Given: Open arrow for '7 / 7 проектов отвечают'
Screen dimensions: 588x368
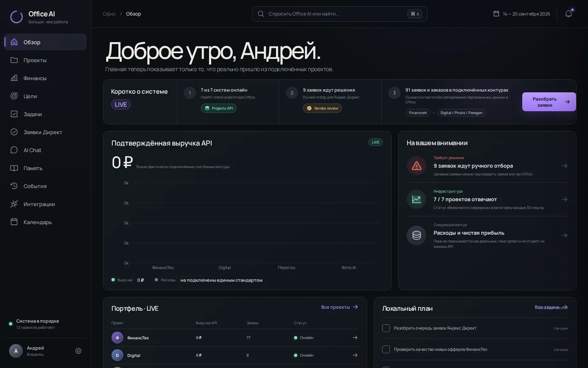Looking at the screenshot, I should [x=564, y=199].
